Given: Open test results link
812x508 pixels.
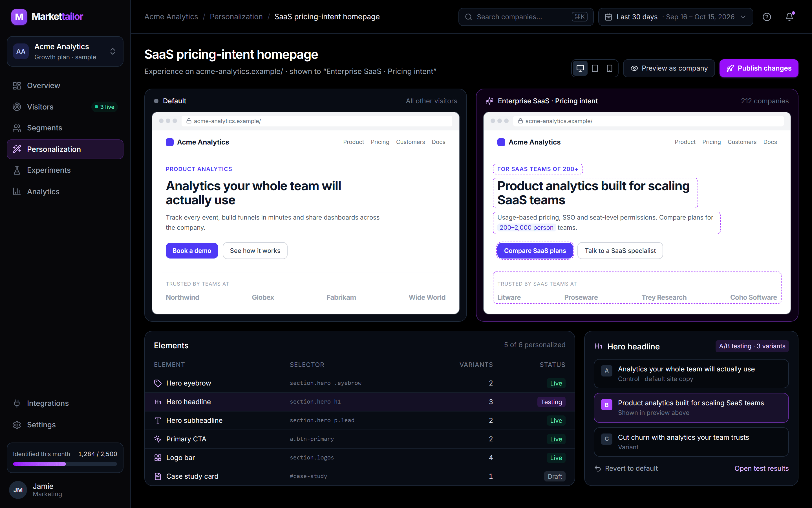Looking at the screenshot, I should pyautogui.click(x=761, y=468).
